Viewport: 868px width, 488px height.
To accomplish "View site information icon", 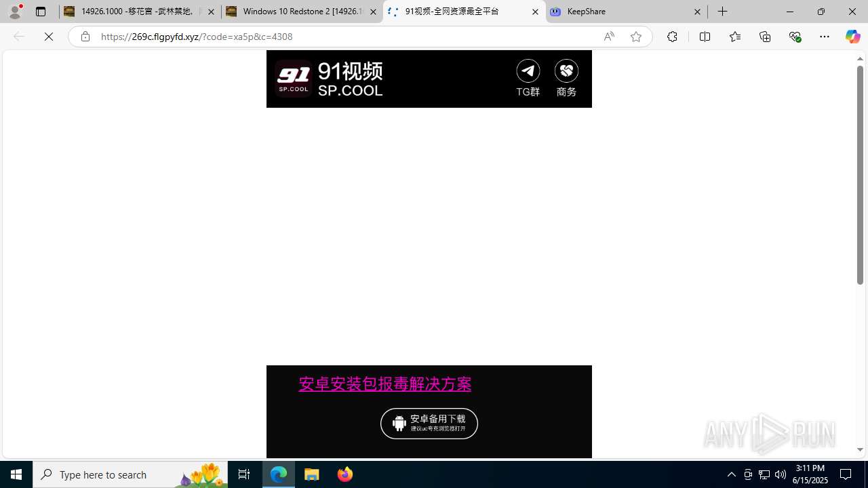I will pos(85,37).
